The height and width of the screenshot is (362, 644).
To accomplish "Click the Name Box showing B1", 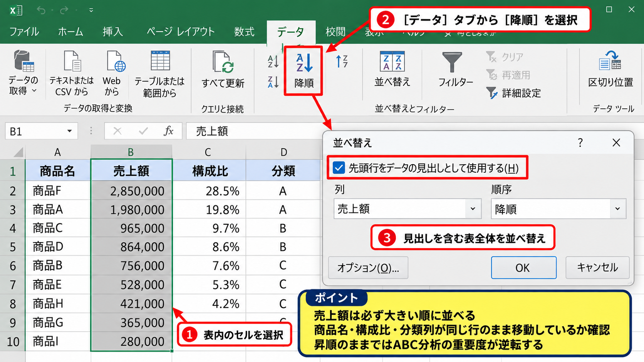I will coord(35,132).
